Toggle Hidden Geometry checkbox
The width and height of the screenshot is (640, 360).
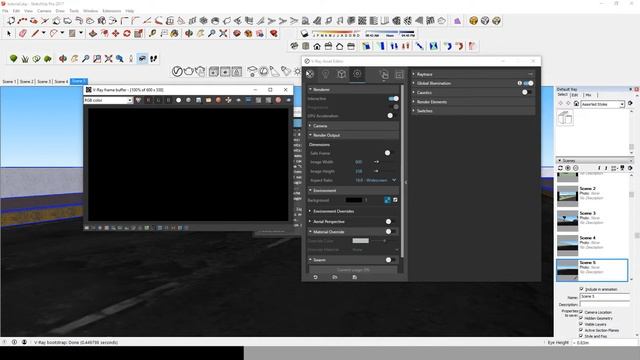click(581, 318)
